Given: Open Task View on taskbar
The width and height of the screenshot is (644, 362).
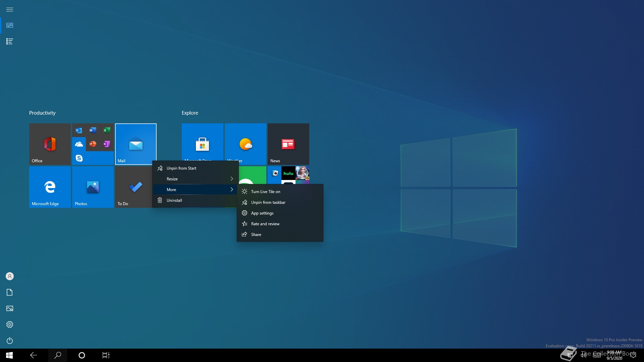Looking at the screenshot, I should (x=106, y=355).
